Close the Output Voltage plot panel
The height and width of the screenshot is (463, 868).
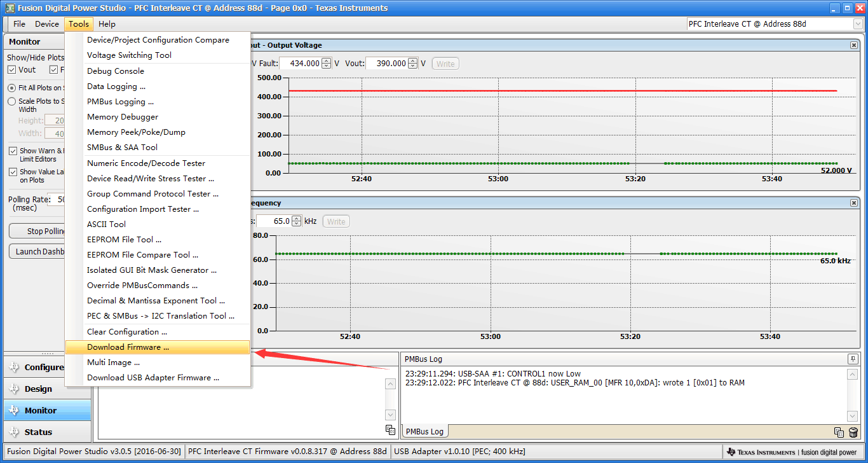[x=854, y=45]
